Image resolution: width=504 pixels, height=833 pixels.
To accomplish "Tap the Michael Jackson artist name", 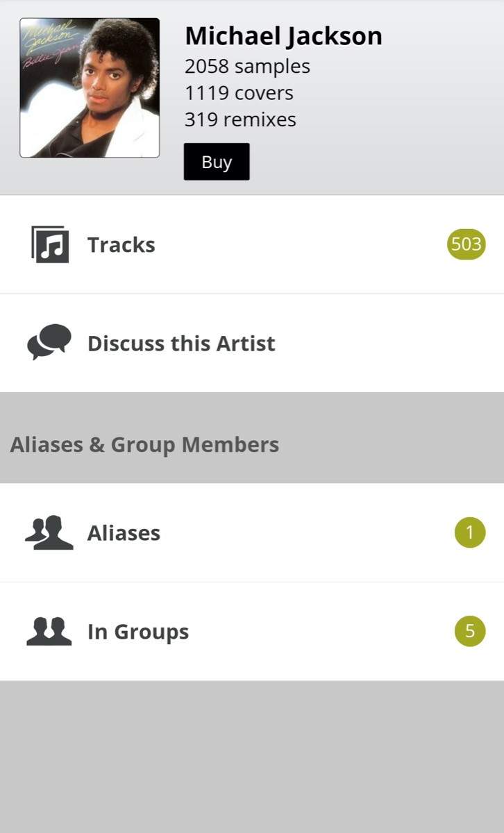I will 283,36.
